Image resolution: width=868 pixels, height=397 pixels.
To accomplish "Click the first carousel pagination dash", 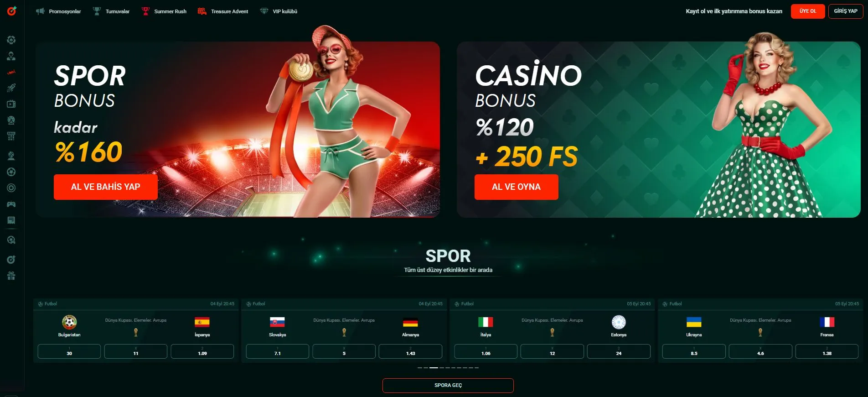I will pos(419,367).
